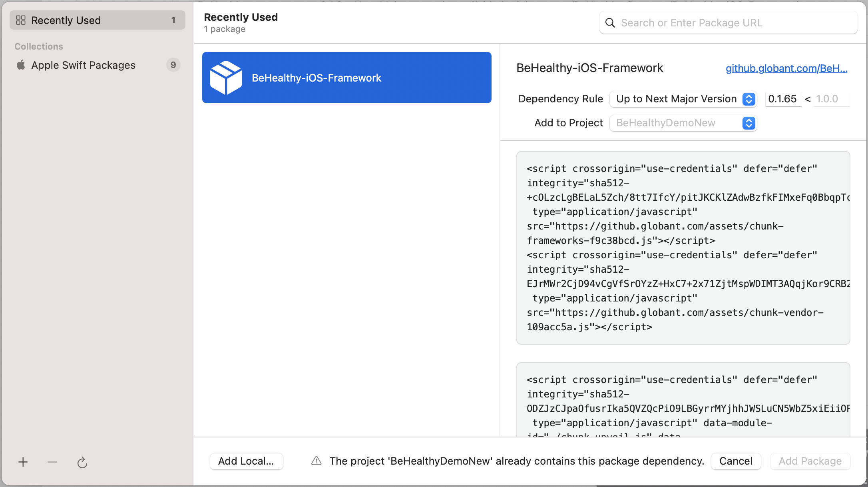Click the warning triangle beside dependency message
This screenshot has height=487, width=868.
click(316, 461)
